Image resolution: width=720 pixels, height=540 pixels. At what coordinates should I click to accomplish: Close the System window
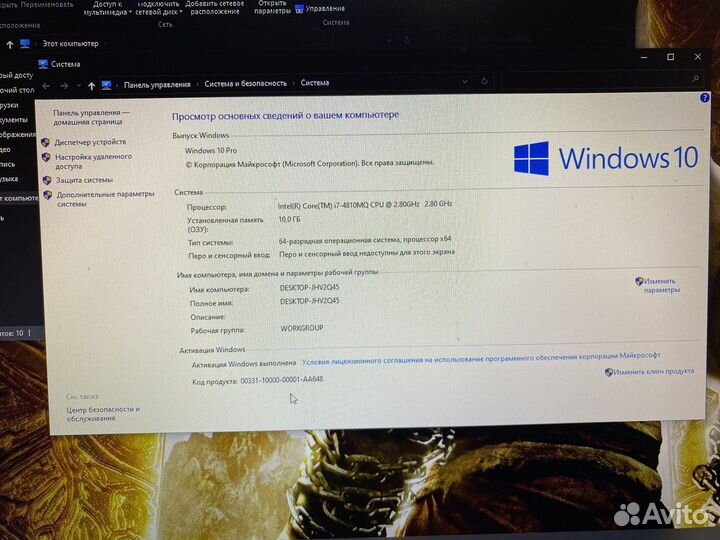pos(698,56)
